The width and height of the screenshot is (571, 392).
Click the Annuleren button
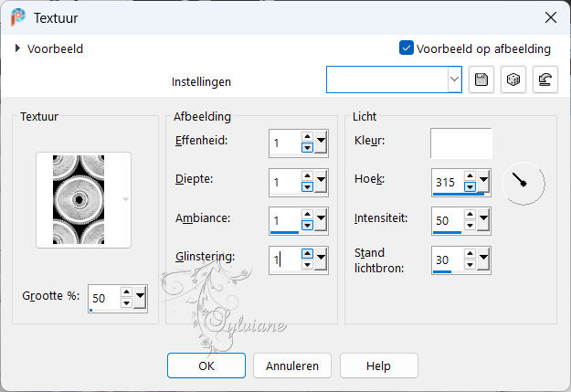coord(292,366)
